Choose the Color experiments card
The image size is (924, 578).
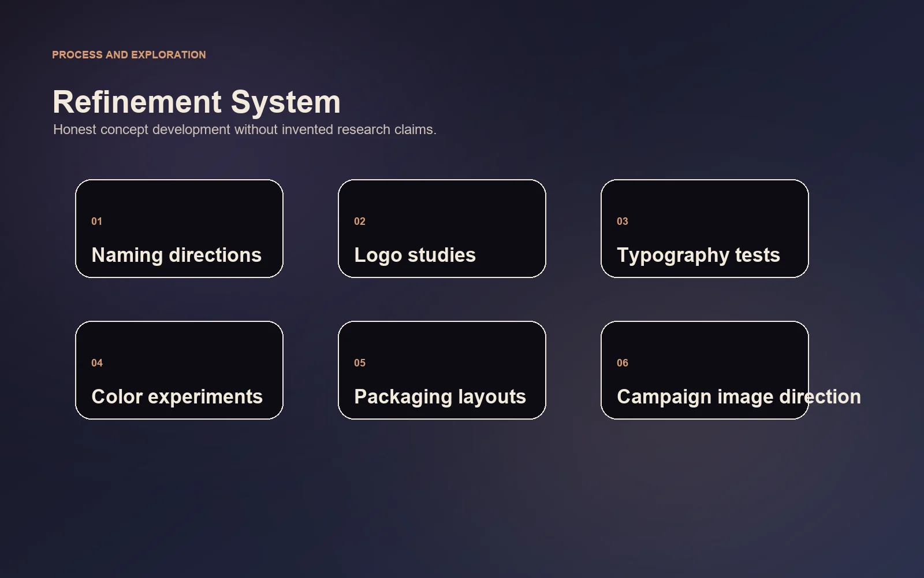(x=179, y=370)
